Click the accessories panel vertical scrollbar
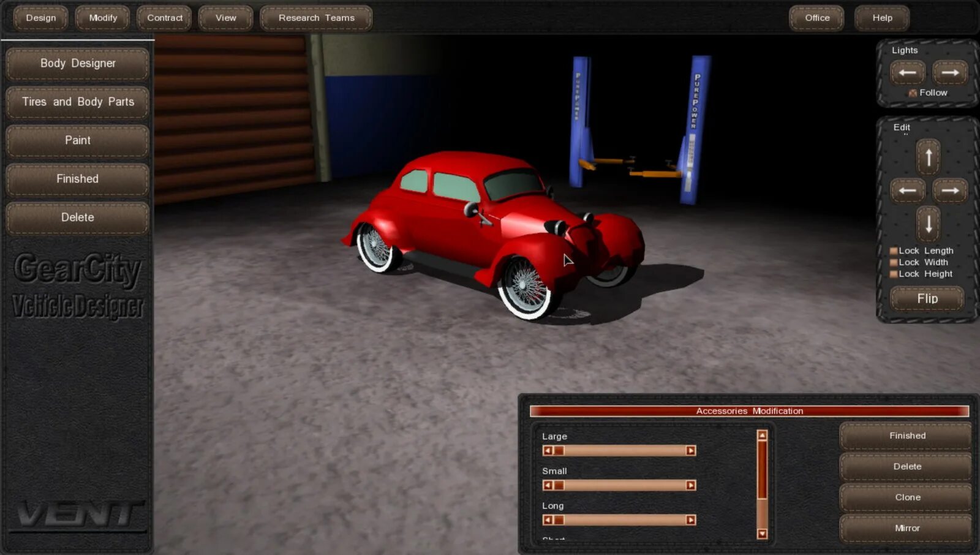Screen dimensions: 980x555 point(762,485)
